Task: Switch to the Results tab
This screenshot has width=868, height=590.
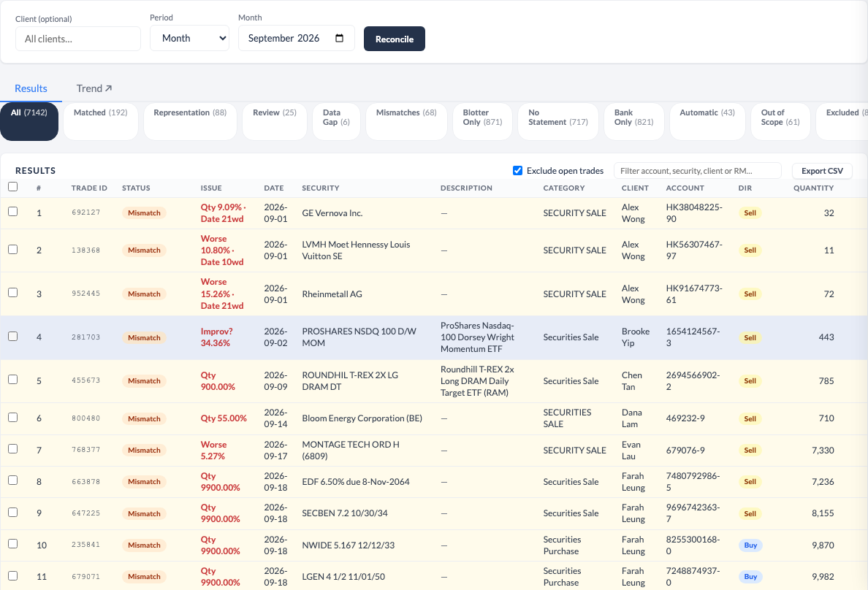Action: (31, 88)
